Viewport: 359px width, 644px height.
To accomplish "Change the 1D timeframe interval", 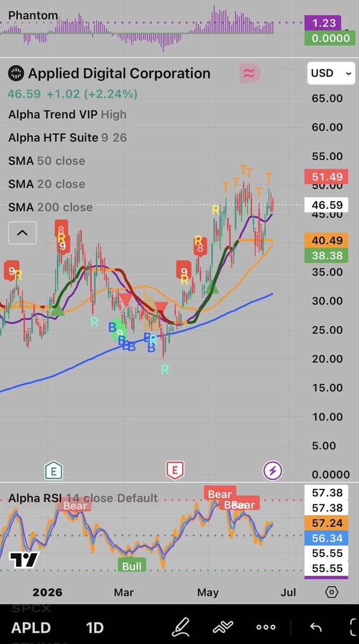I will 94,627.
